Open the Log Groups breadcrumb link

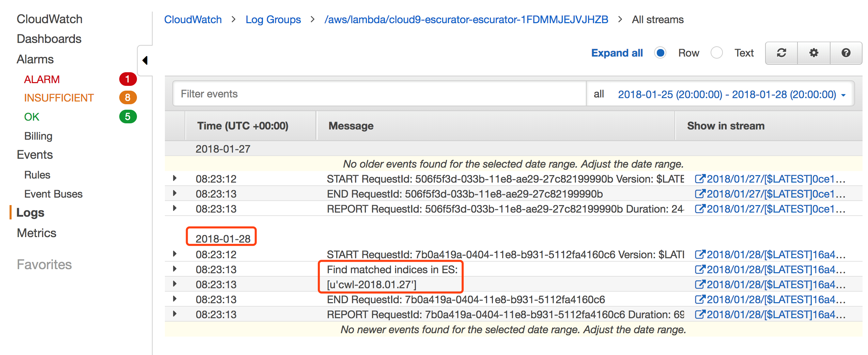pos(273,19)
